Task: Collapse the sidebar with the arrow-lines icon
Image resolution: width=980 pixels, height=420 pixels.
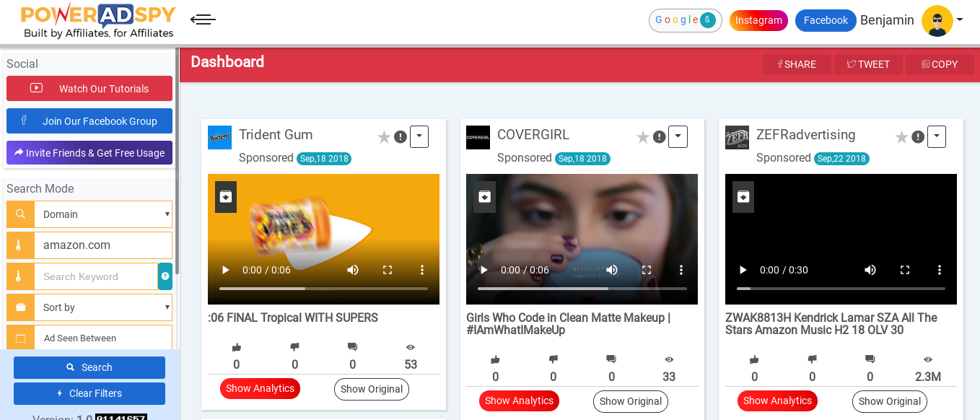Action: (203, 19)
